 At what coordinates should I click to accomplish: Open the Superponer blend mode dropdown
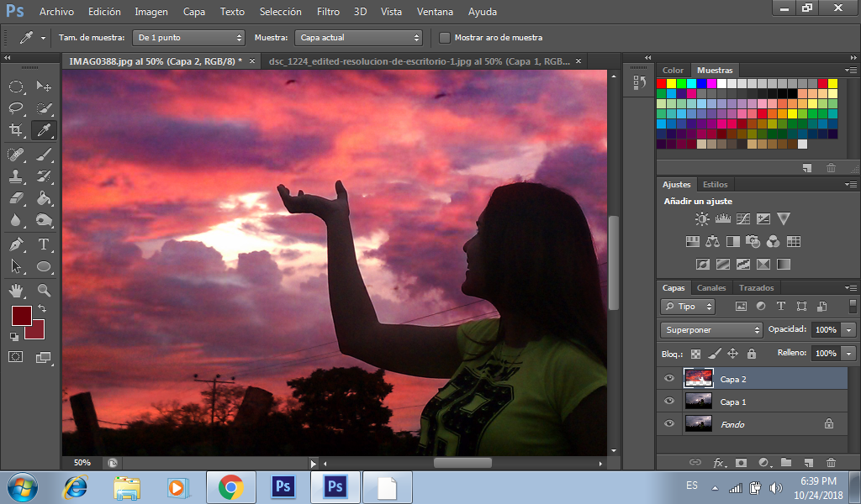click(710, 330)
